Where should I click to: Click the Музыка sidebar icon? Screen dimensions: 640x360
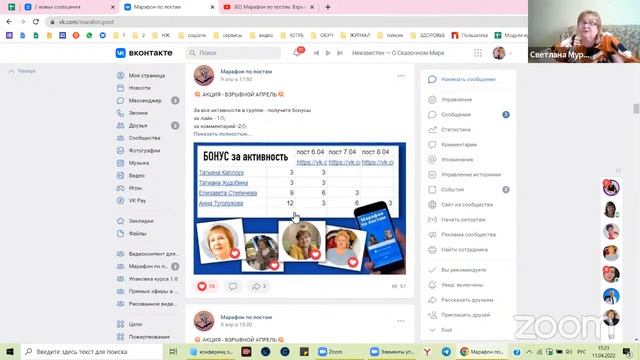click(120, 163)
